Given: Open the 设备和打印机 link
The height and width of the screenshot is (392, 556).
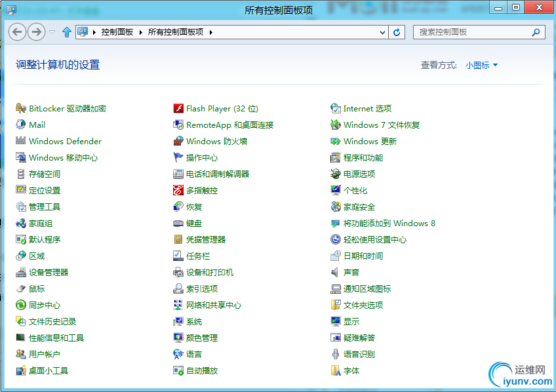Looking at the screenshot, I should coord(210,272).
